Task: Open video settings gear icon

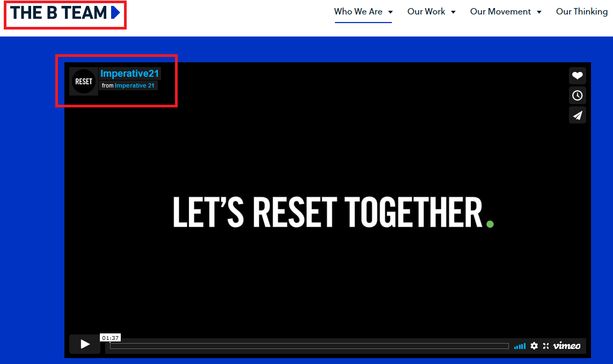Action: (x=534, y=346)
